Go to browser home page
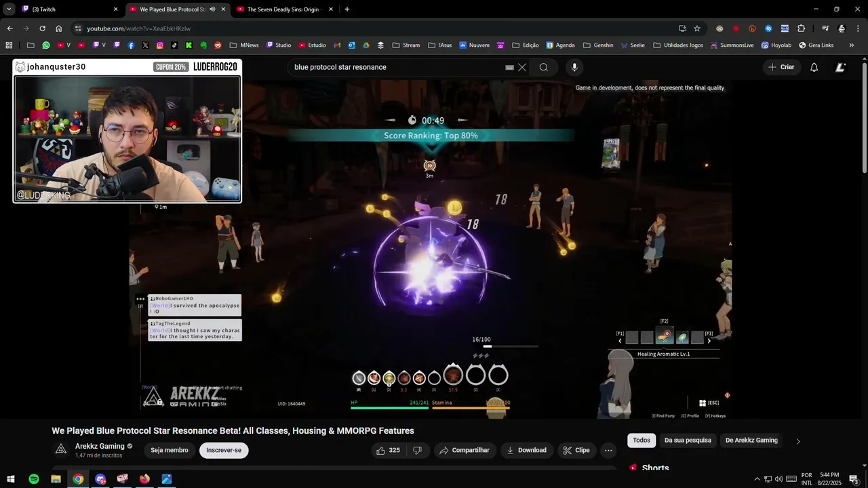Image resolution: width=868 pixels, height=488 pixels. pos(59,28)
